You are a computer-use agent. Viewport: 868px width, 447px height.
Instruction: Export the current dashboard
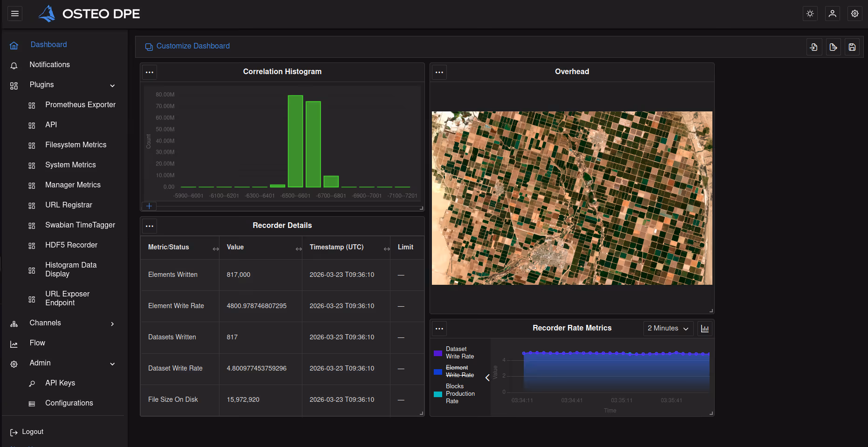click(x=833, y=47)
